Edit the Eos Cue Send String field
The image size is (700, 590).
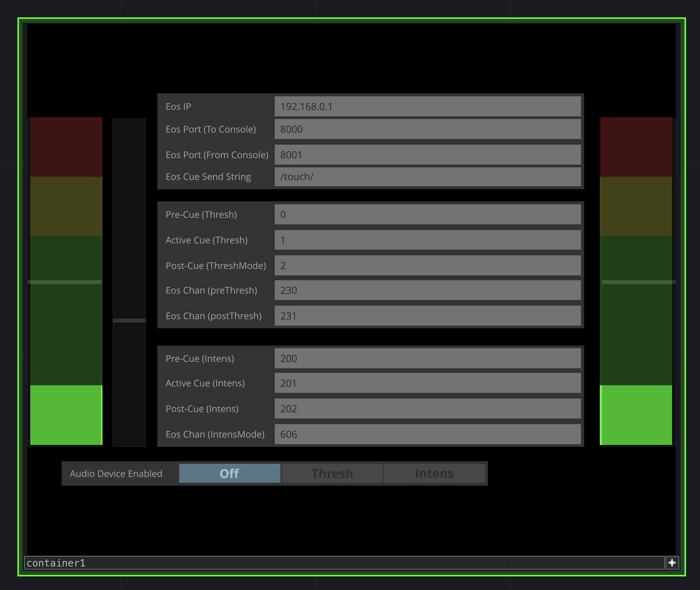point(427,176)
